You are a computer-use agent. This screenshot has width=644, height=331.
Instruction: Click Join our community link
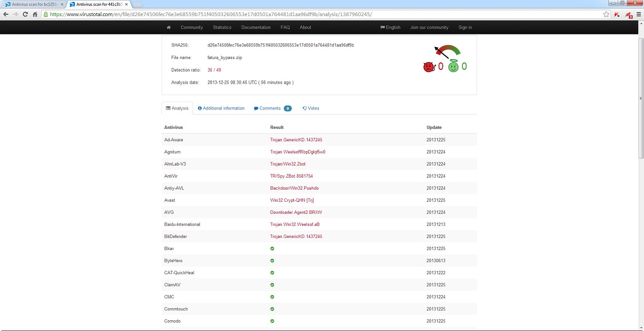429,27
